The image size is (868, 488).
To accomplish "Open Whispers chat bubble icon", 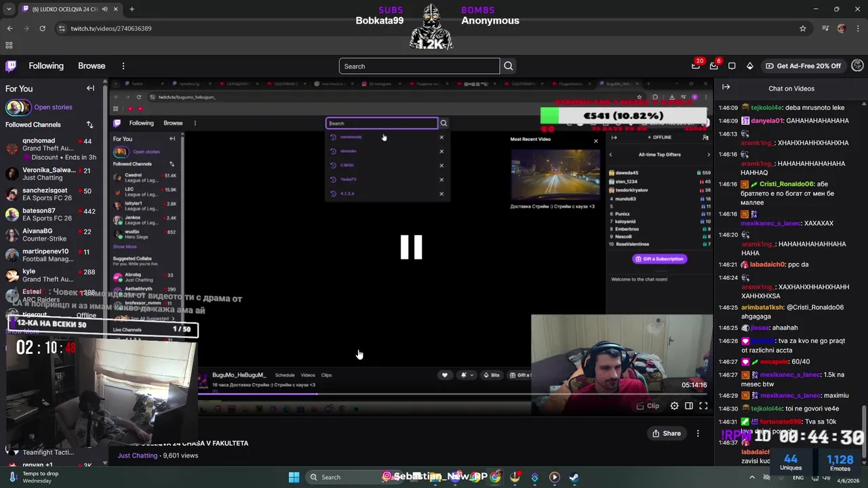I will point(732,66).
